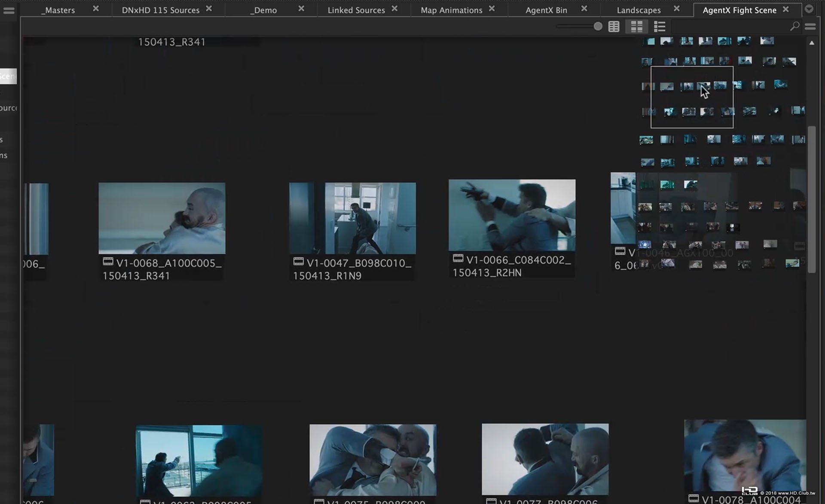This screenshot has height=504, width=825.
Task: Select the DNxHD 115 Sources tab
Action: [160, 10]
